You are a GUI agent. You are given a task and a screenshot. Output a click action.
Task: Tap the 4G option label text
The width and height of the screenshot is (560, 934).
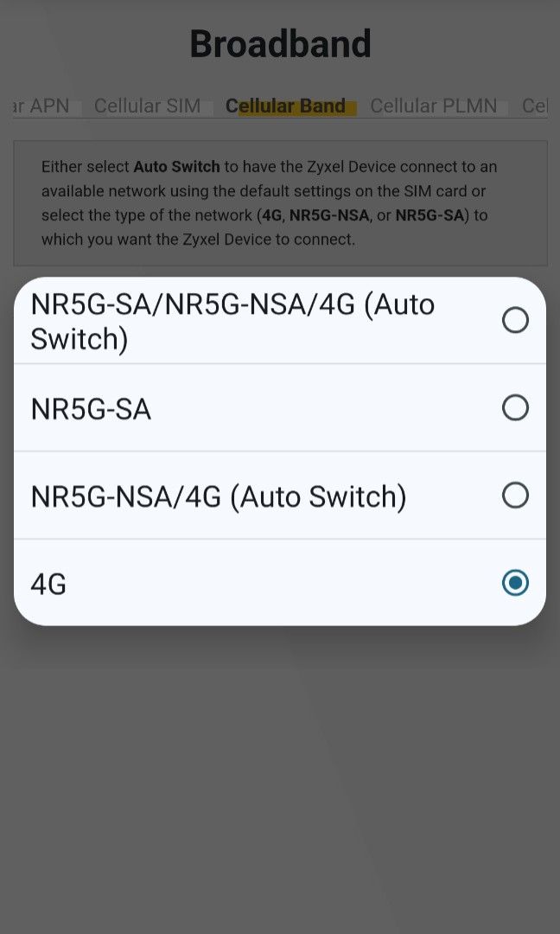pos(48,584)
